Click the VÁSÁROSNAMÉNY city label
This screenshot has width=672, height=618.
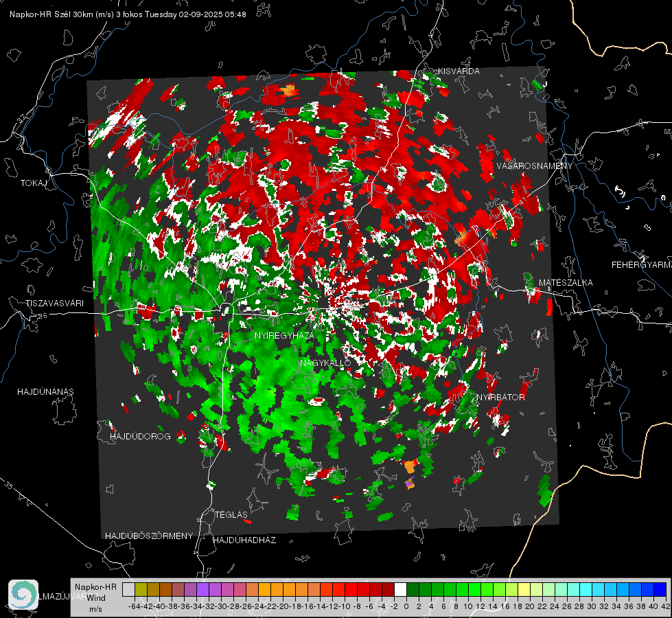click(x=535, y=166)
